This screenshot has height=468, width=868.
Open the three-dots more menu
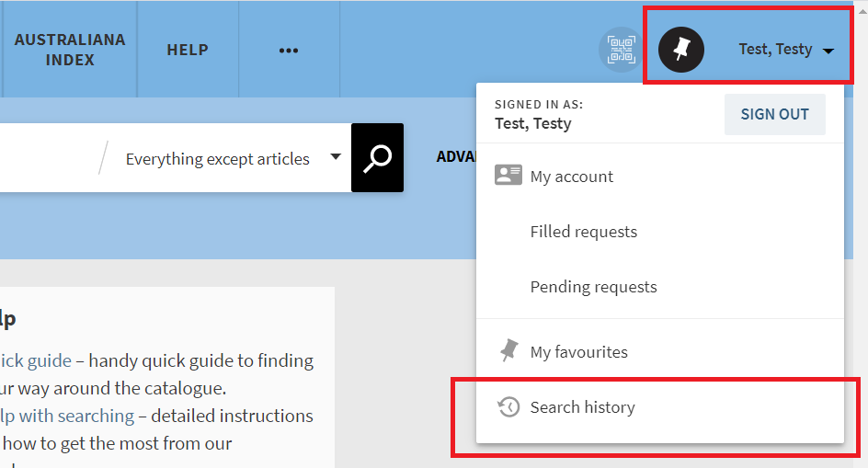[289, 50]
